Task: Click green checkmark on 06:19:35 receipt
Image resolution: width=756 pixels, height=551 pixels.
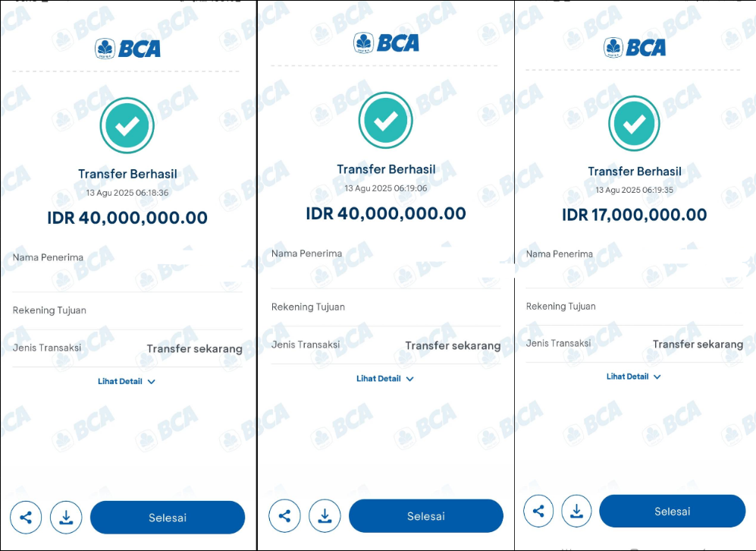Action: coord(634,124)
